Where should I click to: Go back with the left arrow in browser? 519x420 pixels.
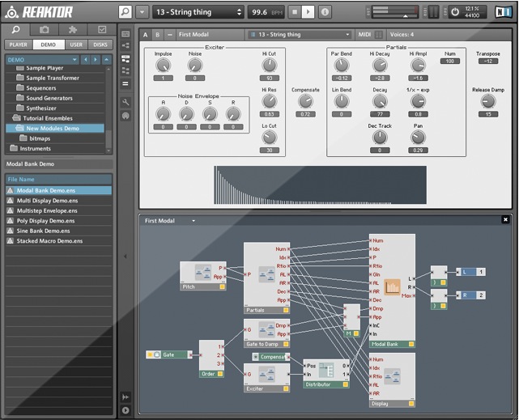click(86, 60)
